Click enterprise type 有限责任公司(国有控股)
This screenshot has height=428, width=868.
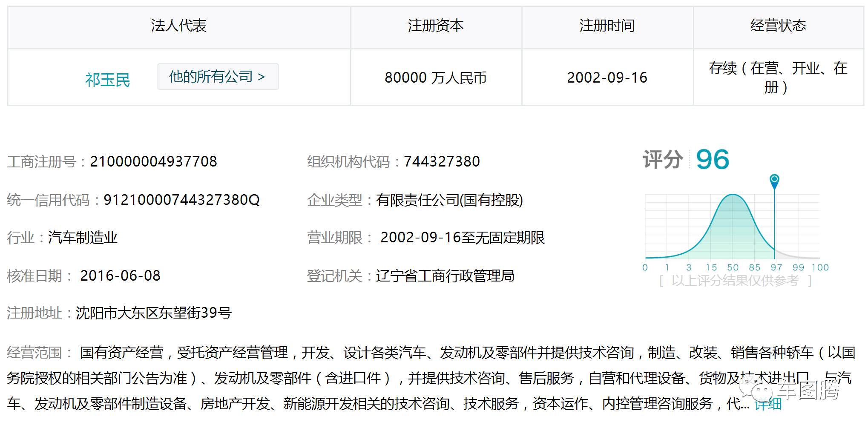click(x=449, y=200)
